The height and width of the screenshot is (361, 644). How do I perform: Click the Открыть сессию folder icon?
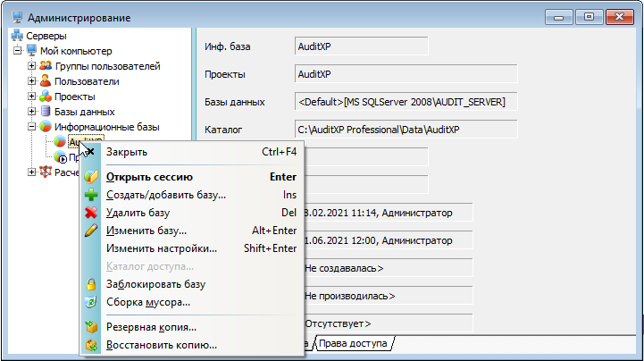[91, 177]
